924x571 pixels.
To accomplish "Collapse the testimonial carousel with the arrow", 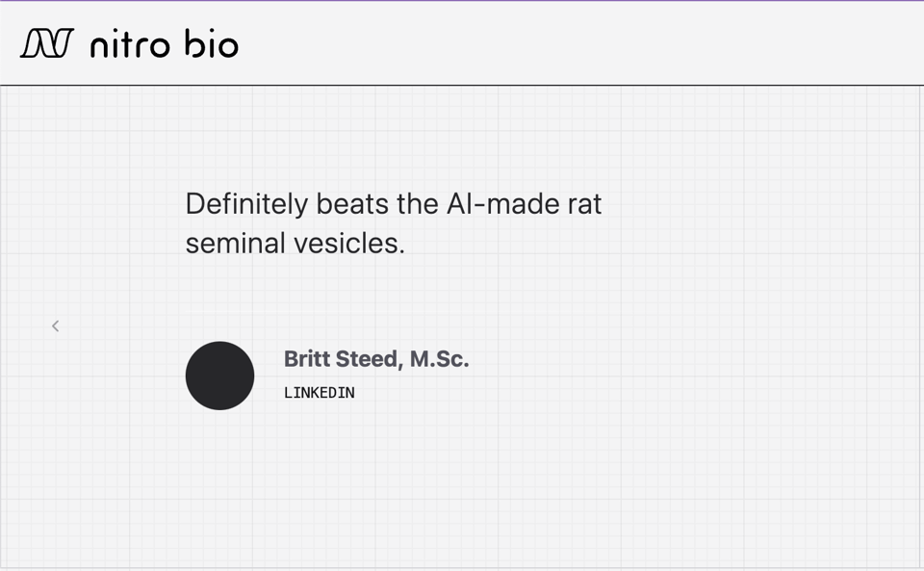I will 55,325.
